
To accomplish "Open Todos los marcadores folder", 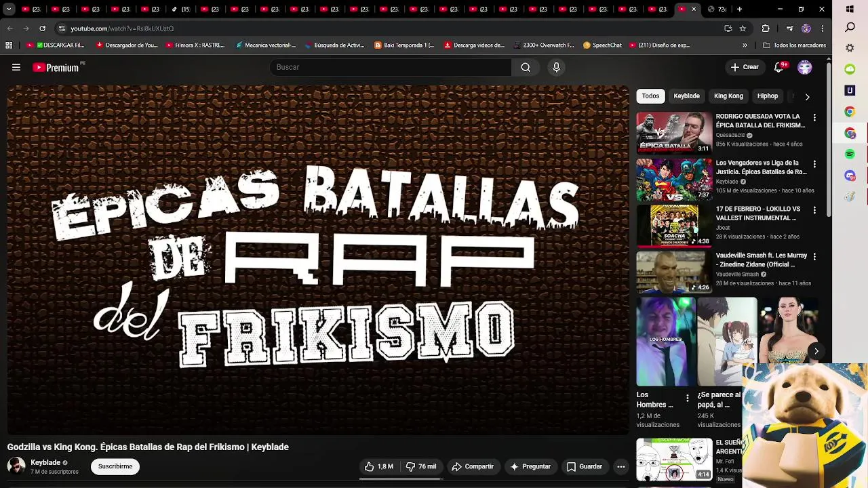I will click(794, 45).
